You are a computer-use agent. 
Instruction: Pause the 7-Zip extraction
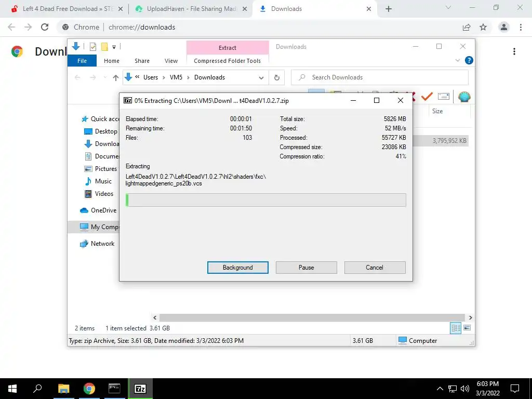[306, 268]
